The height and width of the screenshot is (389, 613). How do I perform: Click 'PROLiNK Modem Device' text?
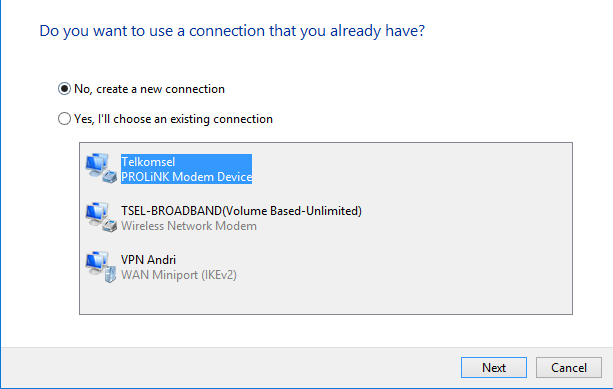point(186,177)
